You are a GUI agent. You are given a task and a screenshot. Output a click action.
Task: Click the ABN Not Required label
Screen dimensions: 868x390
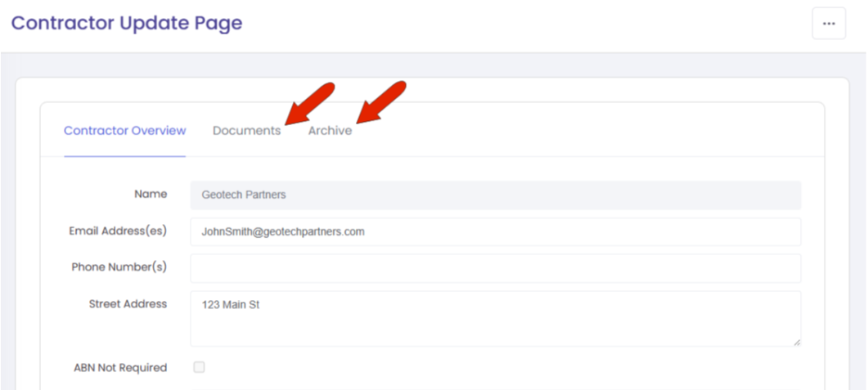coord(120,367)
